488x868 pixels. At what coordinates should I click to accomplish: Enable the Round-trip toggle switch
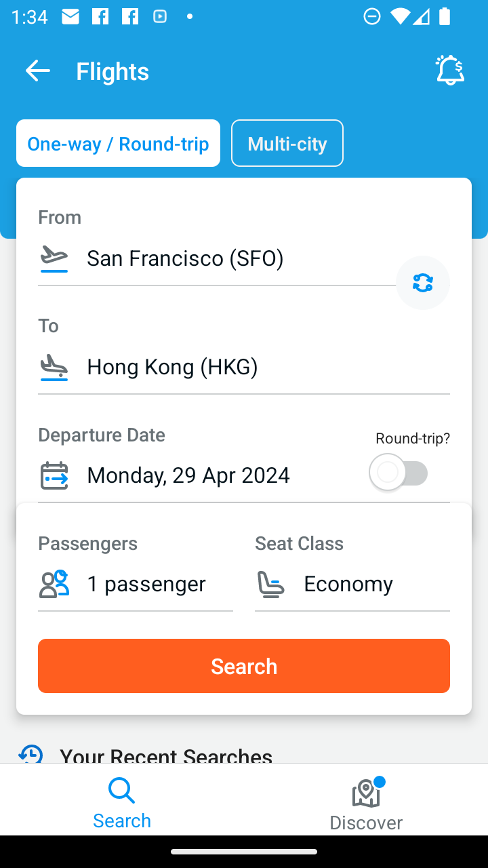[399, 473]
